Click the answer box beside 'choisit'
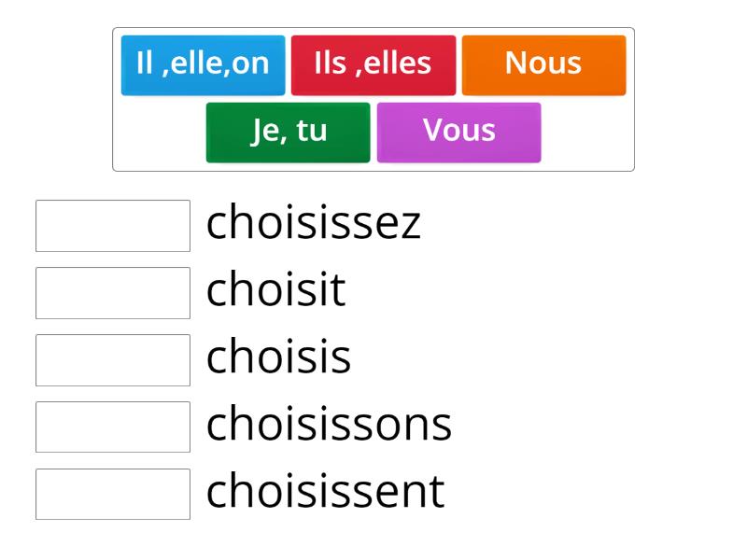Viewport: 747px width, 560px height. 112,292
